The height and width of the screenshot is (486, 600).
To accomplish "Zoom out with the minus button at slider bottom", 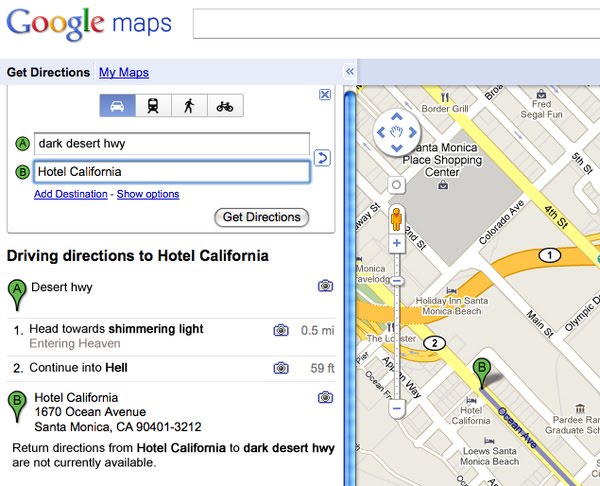I will point(397,409).
